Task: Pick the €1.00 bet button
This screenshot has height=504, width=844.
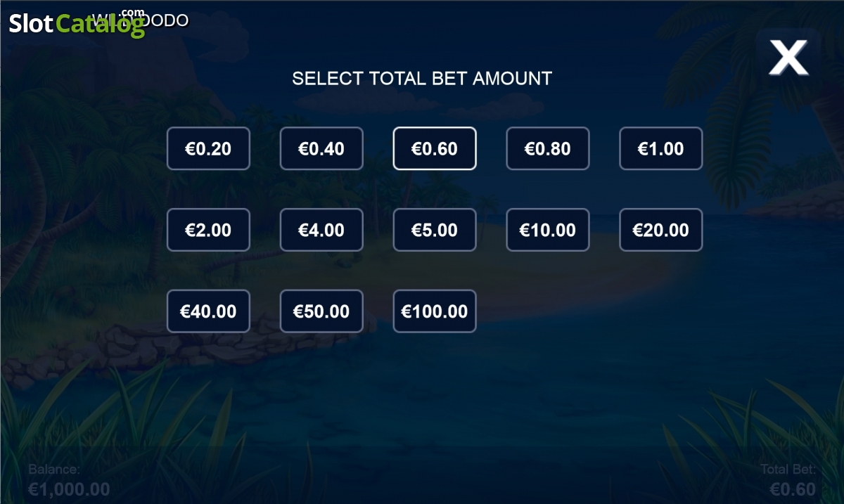Action: click(661, 148)
